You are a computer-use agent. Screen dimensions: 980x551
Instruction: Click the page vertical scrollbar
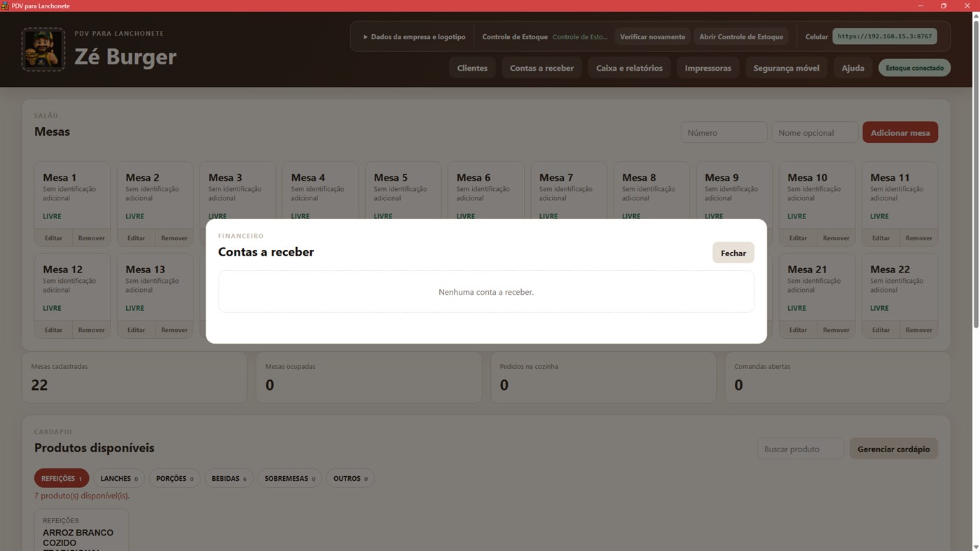tap(976, 175)
